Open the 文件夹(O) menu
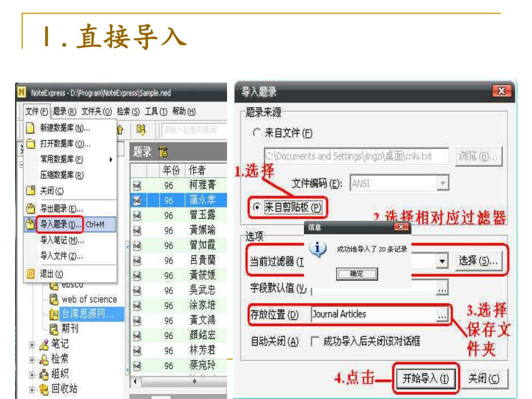 click(96, 111)
